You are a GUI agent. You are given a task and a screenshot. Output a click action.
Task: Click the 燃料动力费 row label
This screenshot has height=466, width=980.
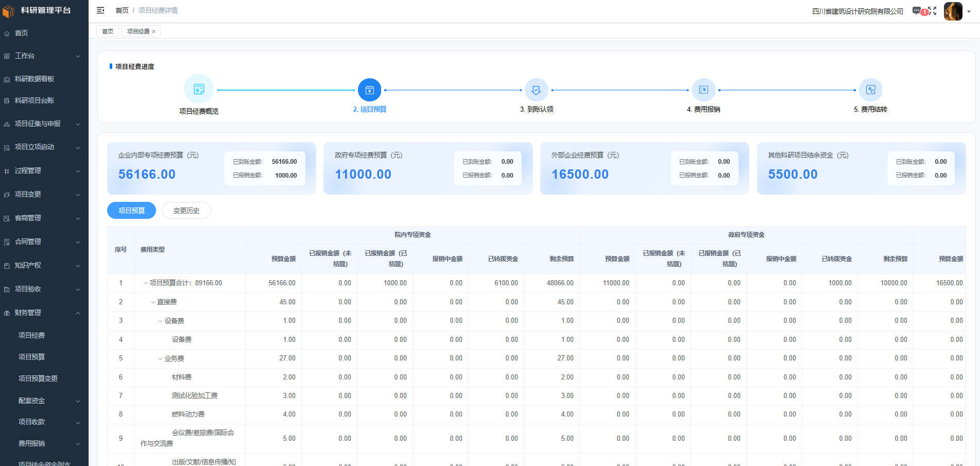point(188,415)
